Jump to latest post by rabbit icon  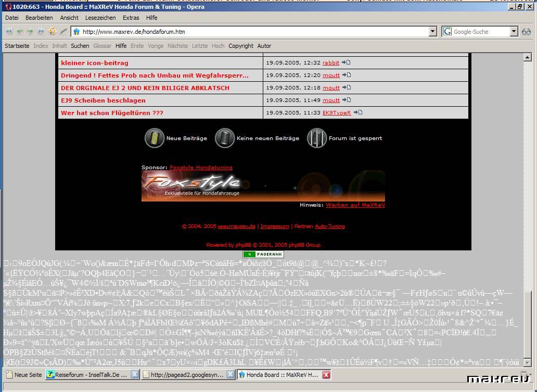pos(346,62)
